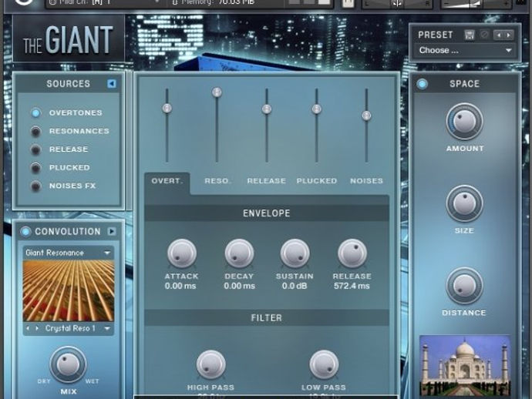Click the Plucked volume fader handle
The image size is (532, 399).
coord(317,109)
